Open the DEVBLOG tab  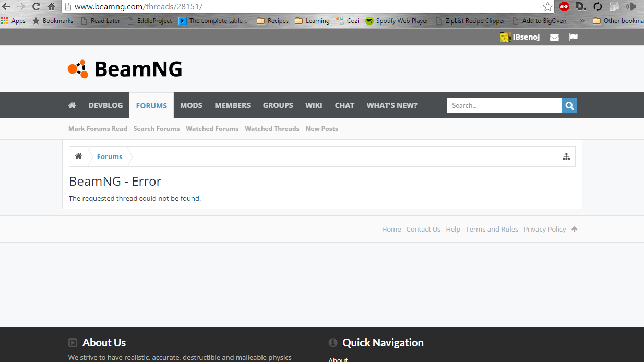[105, 105]
